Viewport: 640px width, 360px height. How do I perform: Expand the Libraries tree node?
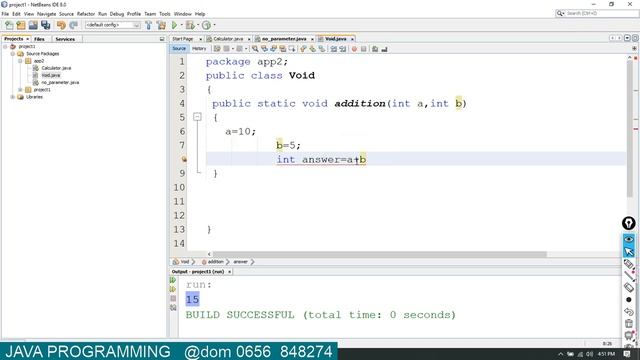pyautogui.click(x=13, y=97)
